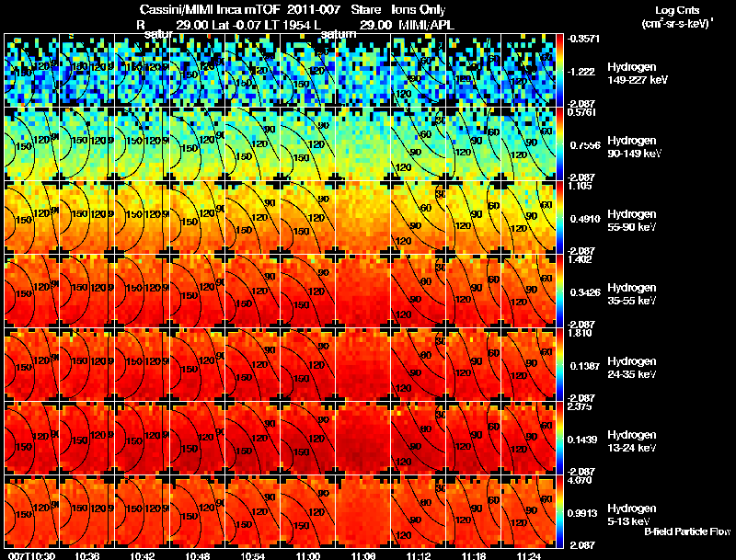Click the '1.105' colorbar value
The width and height of the screenshot is (736, 560).
click(x=580, y=186)
